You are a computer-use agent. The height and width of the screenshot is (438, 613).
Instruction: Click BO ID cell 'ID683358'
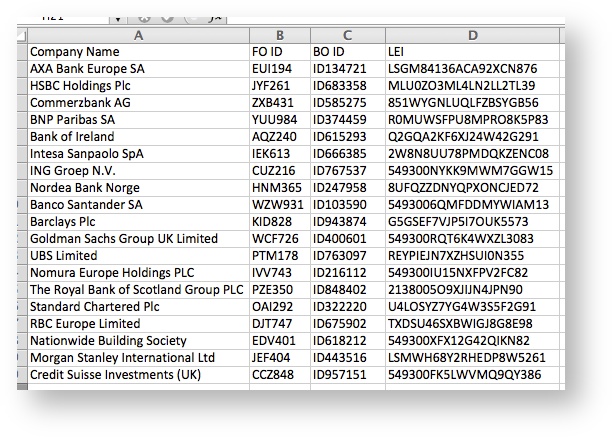[348, 86]
